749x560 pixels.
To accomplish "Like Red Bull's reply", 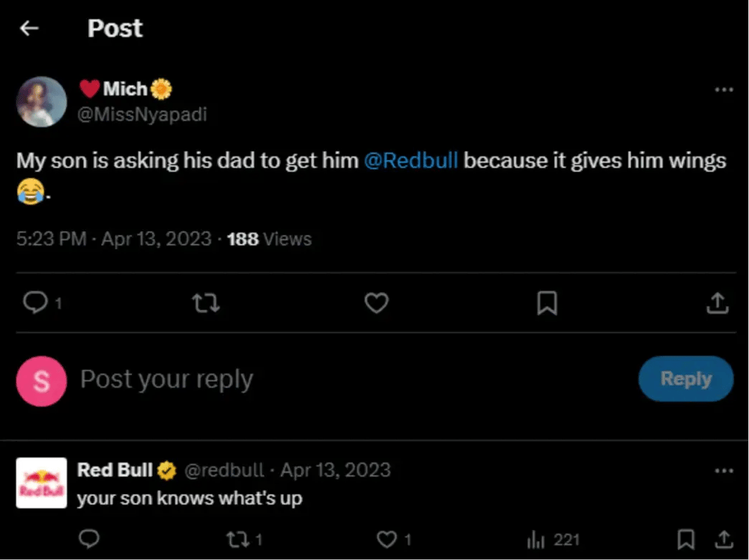I will tap(386, 539).
